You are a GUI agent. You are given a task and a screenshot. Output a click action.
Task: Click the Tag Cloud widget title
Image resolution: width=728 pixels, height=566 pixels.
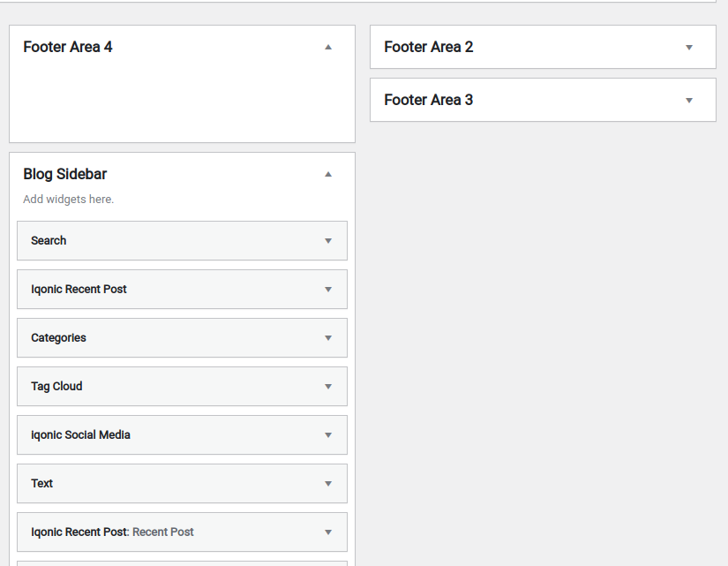[x=56, y=386]
